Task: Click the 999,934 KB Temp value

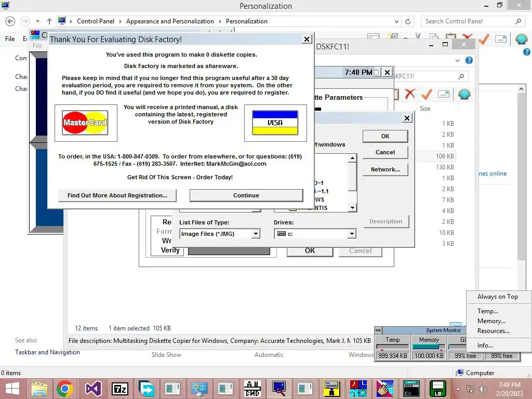Action: tap(393, 355)
